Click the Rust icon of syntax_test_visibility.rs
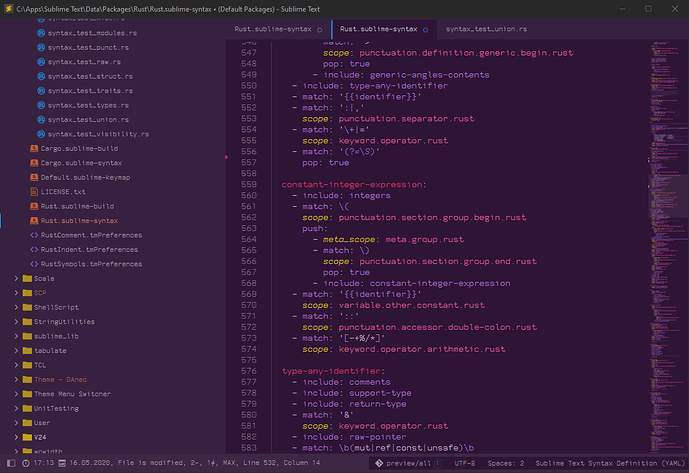Viewport: 689px width, 473px height. 41,134
